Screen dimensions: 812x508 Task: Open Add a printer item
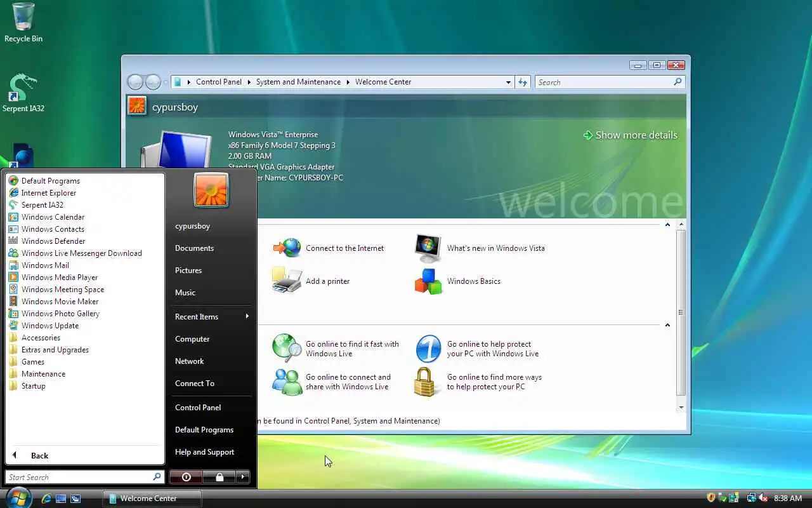click(x=311, y=281)
